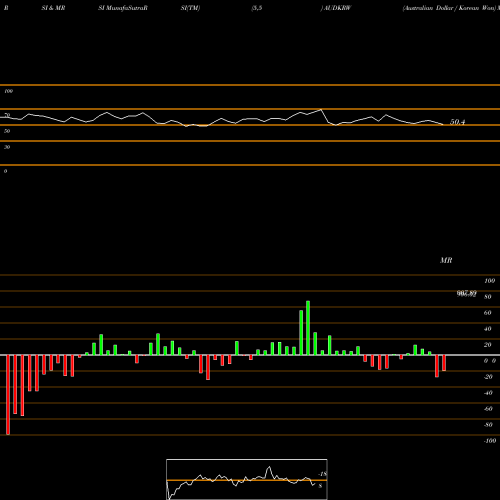
Task: Click the RSI peak near level 70
Action: (321, 110)
